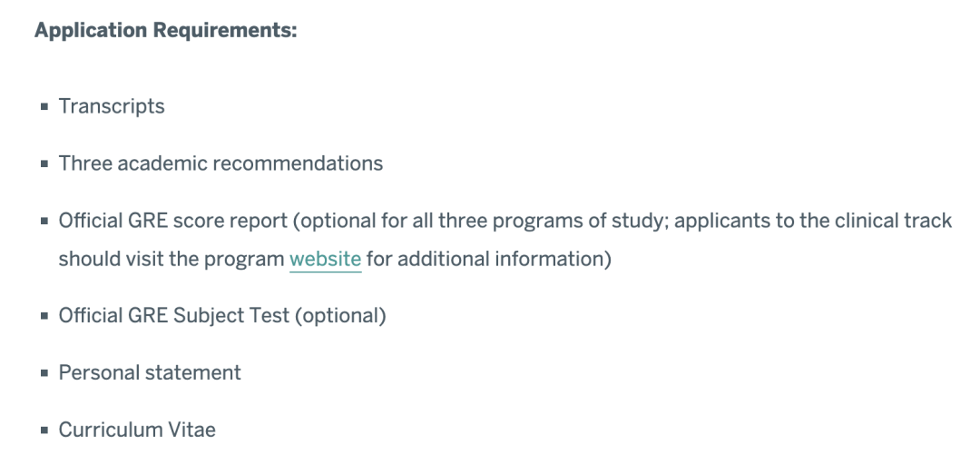This screenshot has width=980, height=465.
Task: Click the Personal statement item
Action: click(150, 373)
